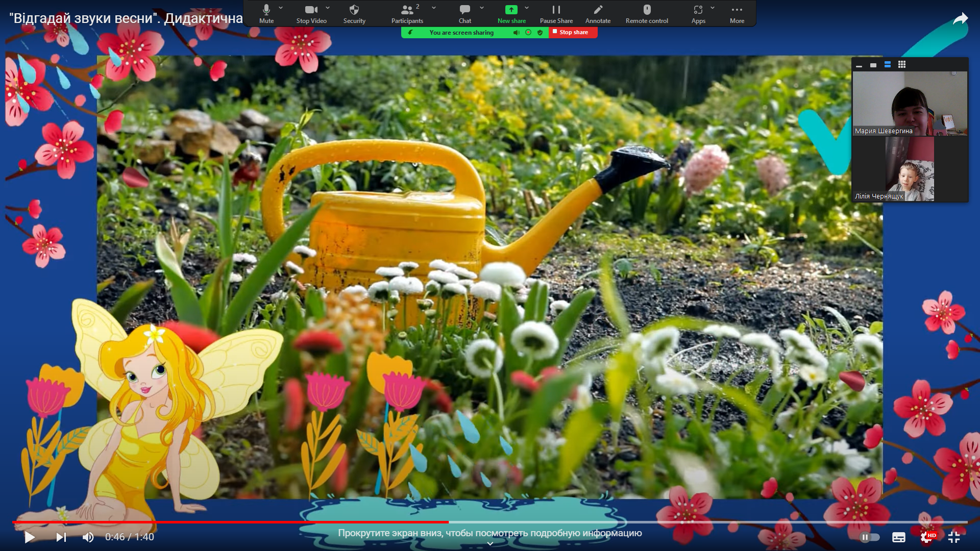
Task: Expand share options arrow beside New share
Action: (527, 8)
